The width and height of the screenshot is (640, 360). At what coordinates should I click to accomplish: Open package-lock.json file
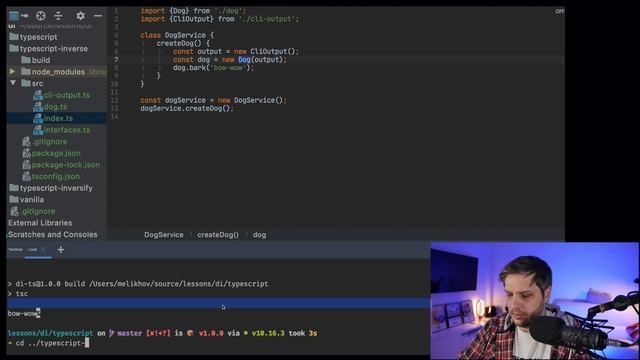point(66,165)
